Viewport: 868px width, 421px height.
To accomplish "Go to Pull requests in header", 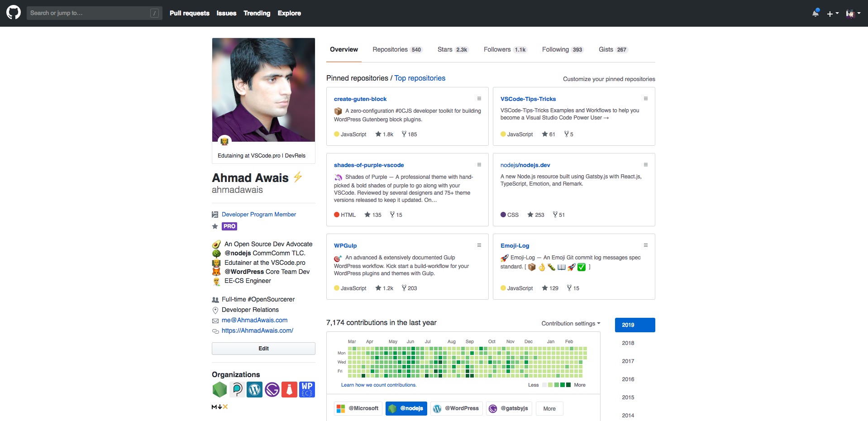I will pos(190,13).
